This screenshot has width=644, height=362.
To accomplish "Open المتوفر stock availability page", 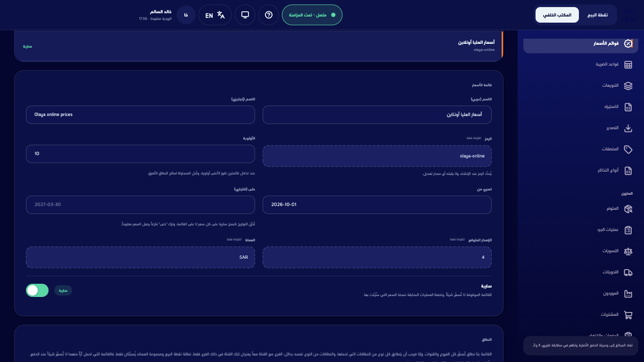I will click(x=580, y=209).
